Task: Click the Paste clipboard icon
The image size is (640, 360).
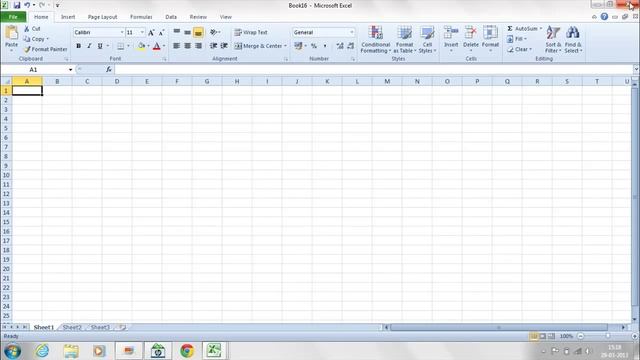Action: tap(11, 33)
